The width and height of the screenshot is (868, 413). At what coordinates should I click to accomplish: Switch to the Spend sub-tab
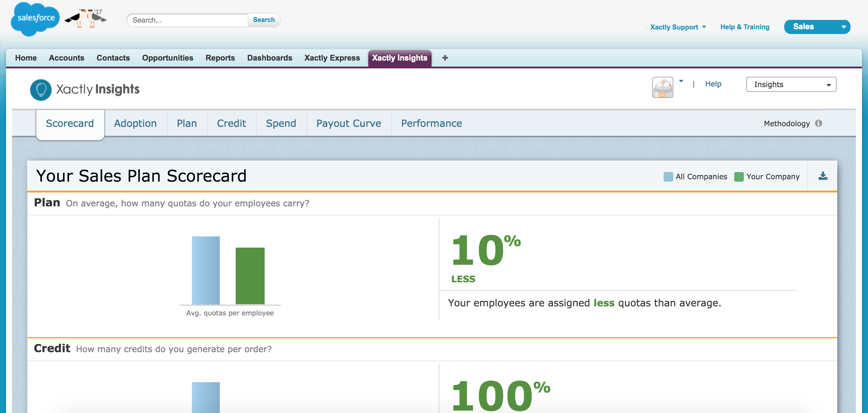[281, 124]
